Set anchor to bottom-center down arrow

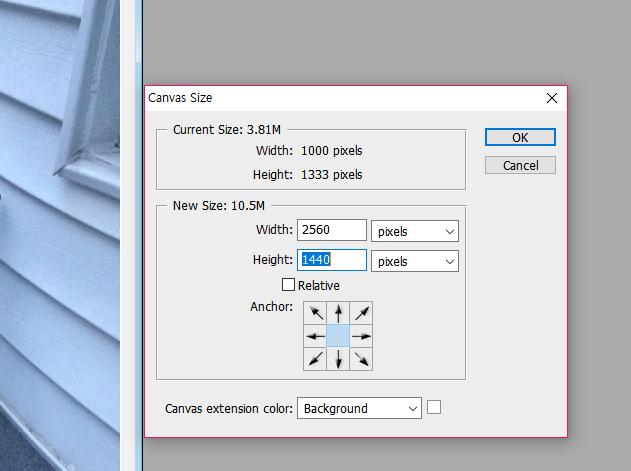pos(338,359)
